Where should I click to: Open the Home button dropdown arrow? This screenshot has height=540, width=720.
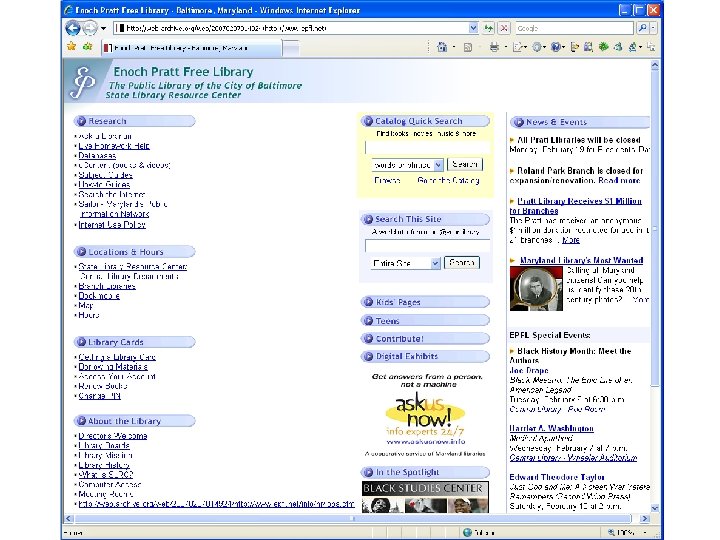(x=454, y=47)
